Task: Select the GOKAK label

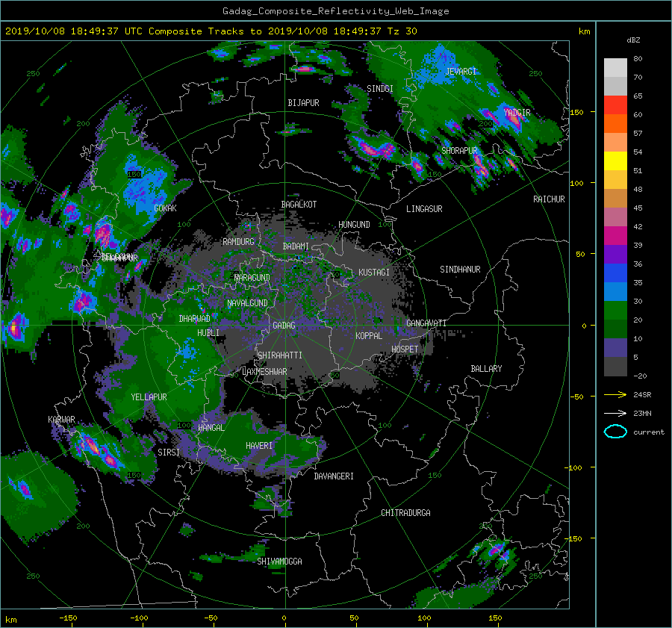Action: click(x=166, y=208)
